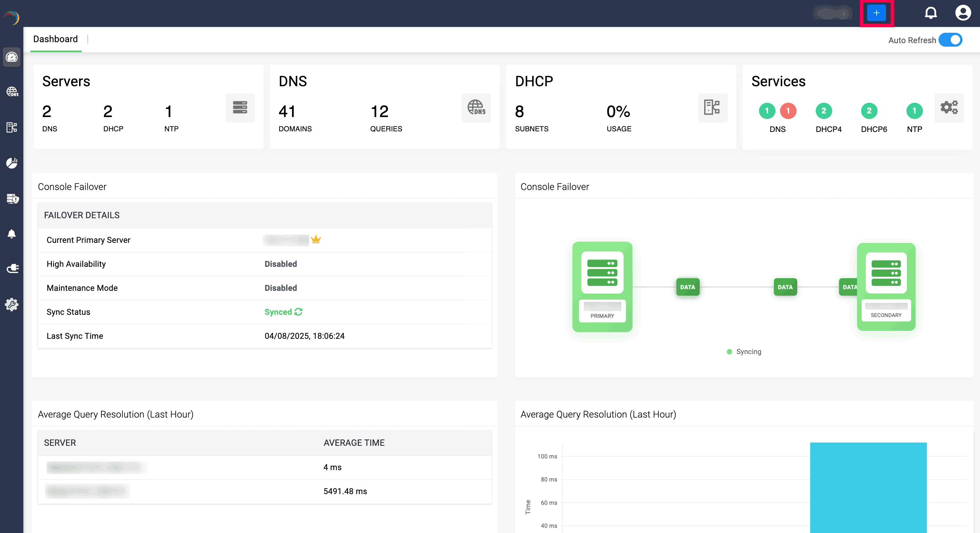980x533 pixels.
Task: Open the reports pie chart sidebar icon
Action: pyautogui.click(x=11, y=163)
